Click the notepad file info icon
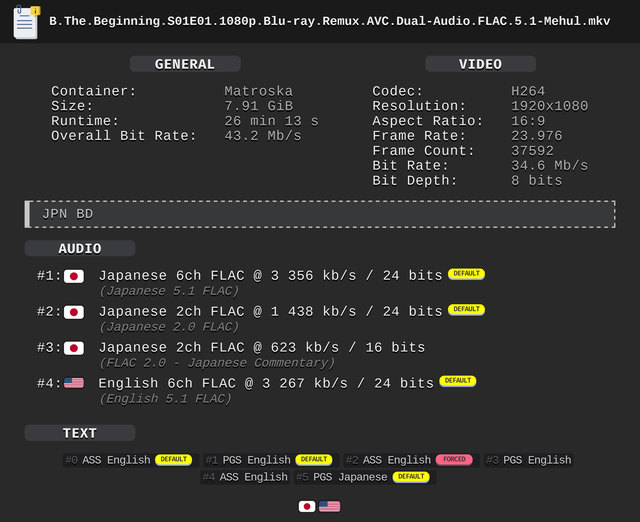This screenshot has height=522, width=640. [x=26, y=22]
